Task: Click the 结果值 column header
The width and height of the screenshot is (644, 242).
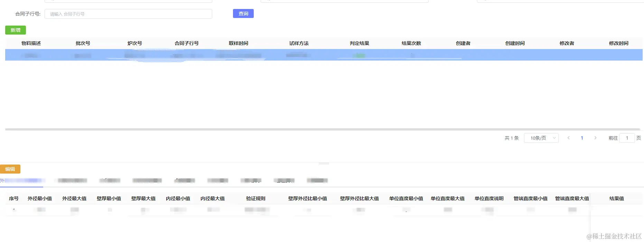Action: [x=617, y=198]
